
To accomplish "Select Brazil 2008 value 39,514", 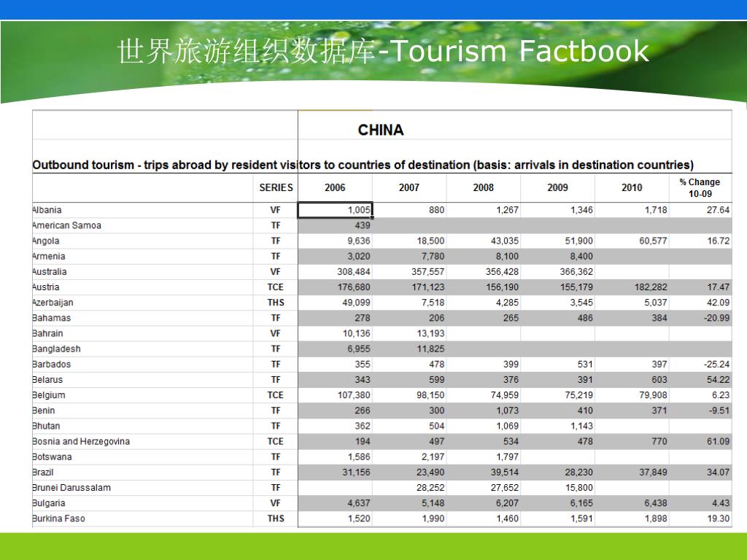I will pos(505,472).
